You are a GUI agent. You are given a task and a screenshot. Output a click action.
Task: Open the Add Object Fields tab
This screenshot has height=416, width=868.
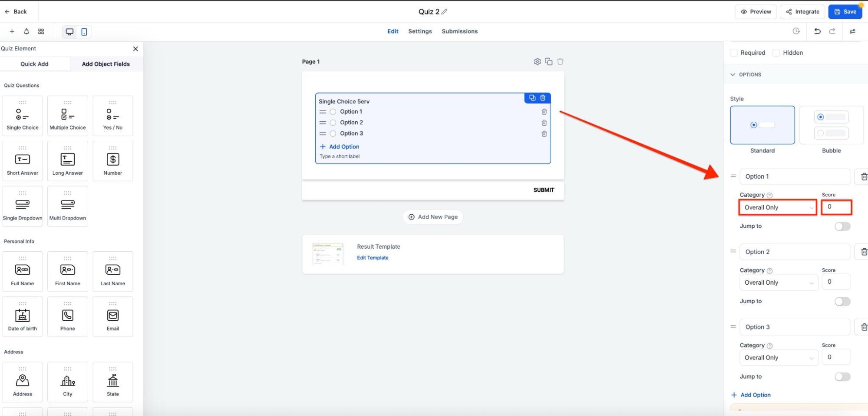click(x=106, y=64)
